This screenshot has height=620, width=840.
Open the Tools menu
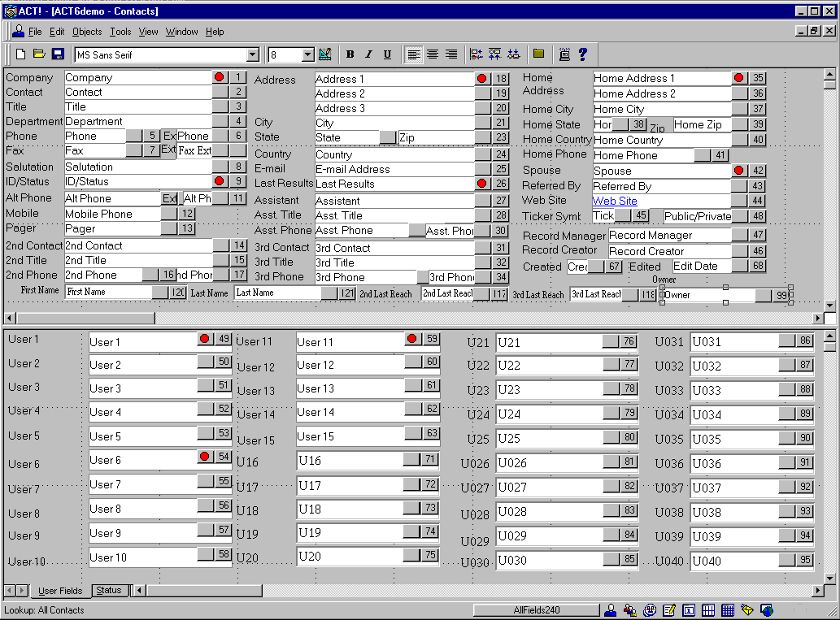(120, 32)
